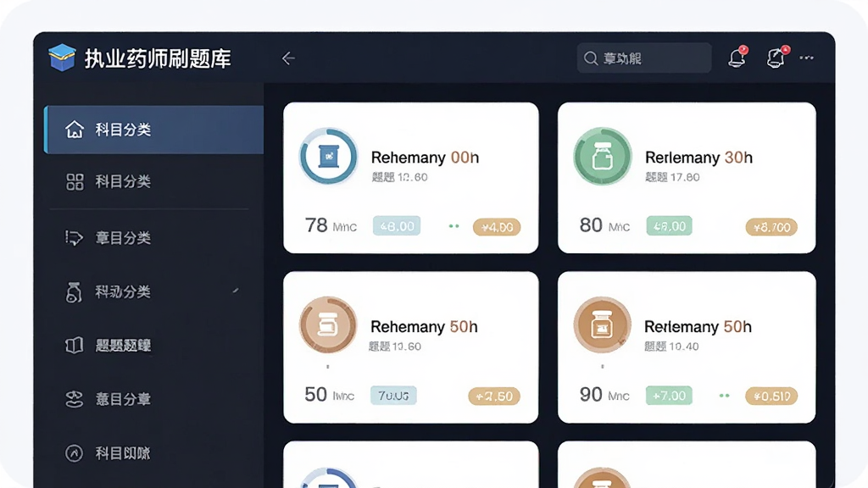
Task: Click the 50 value in Rehemany 50h card
Action: [315, 395]
